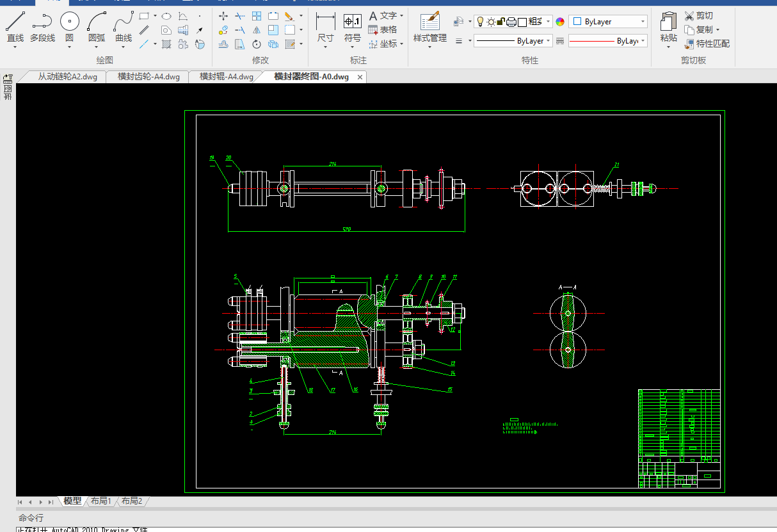Viewport: 777px width, 532px height.
Task: Switch to the 布局1 layout tab
Action: click(100, 501)
